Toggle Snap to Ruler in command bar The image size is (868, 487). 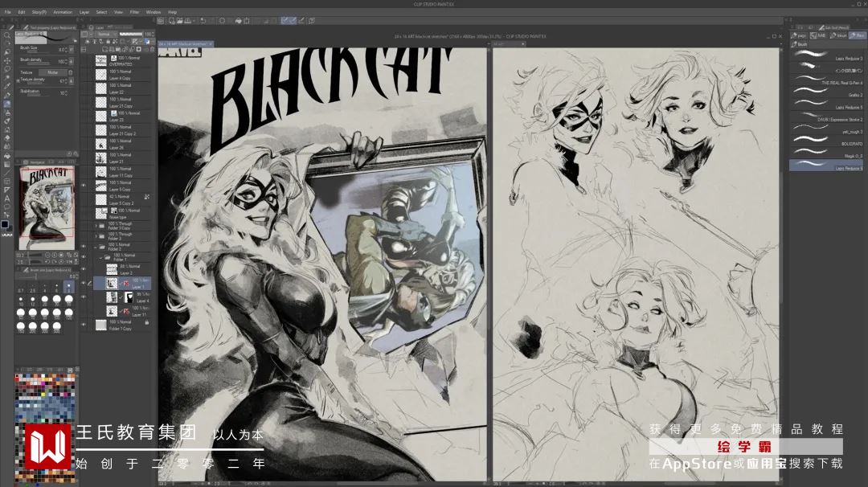pyautogui.click(x=285, y=20)
